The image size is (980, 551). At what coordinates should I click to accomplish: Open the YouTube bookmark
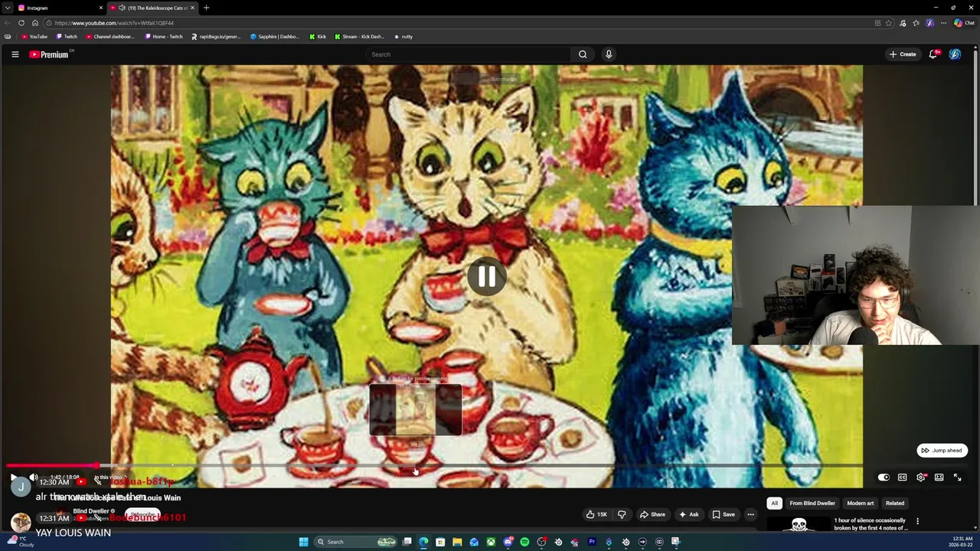point(34,37)
